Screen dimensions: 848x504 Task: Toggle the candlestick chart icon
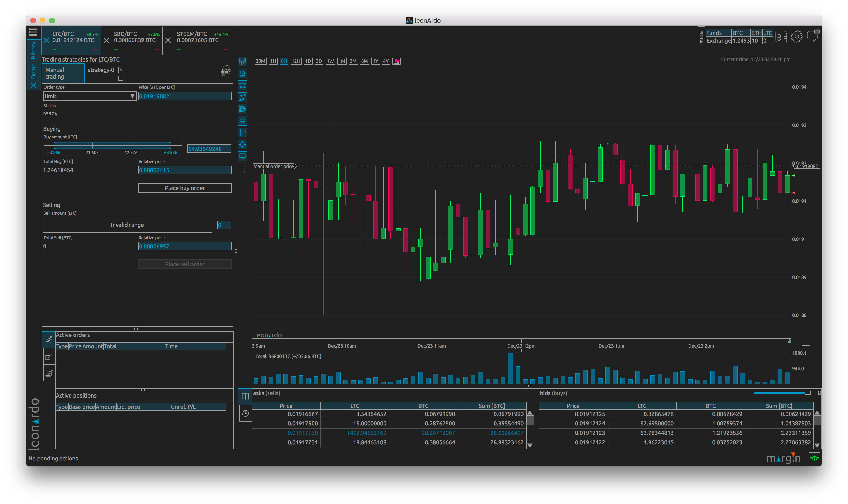243,62
